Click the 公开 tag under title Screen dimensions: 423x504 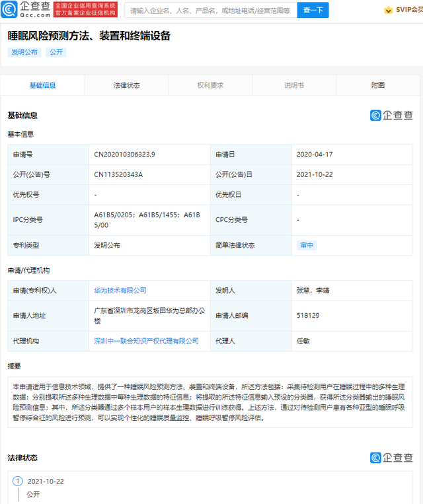(x=56, y=52)
